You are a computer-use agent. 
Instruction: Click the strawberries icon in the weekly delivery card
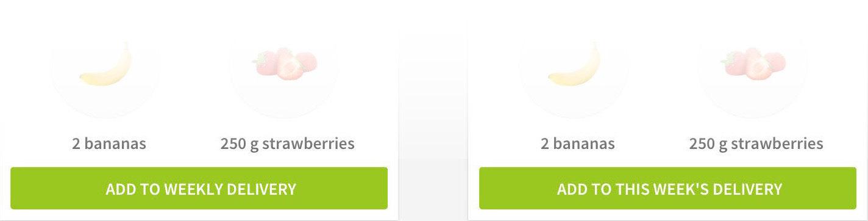click(x=285, y=63)
